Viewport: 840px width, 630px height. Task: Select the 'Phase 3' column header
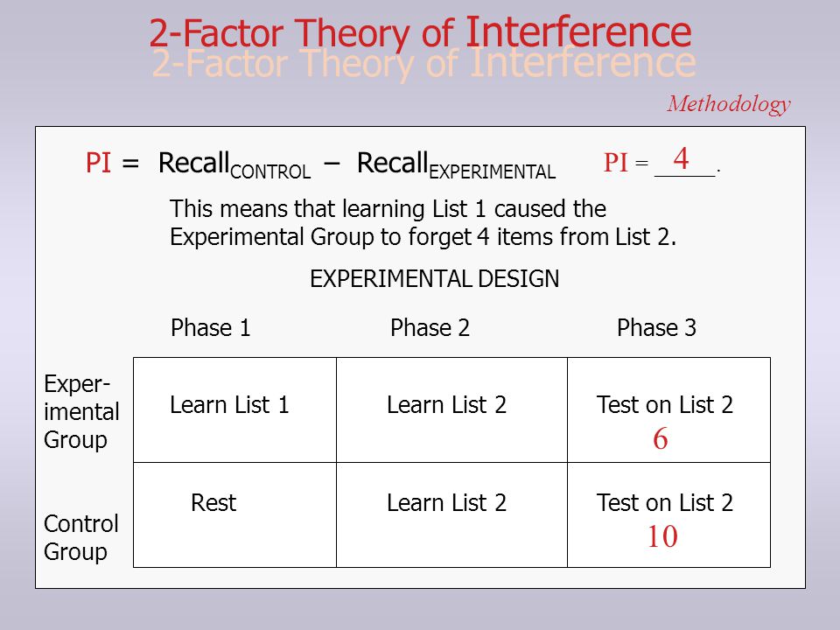[x=656, y=328]
